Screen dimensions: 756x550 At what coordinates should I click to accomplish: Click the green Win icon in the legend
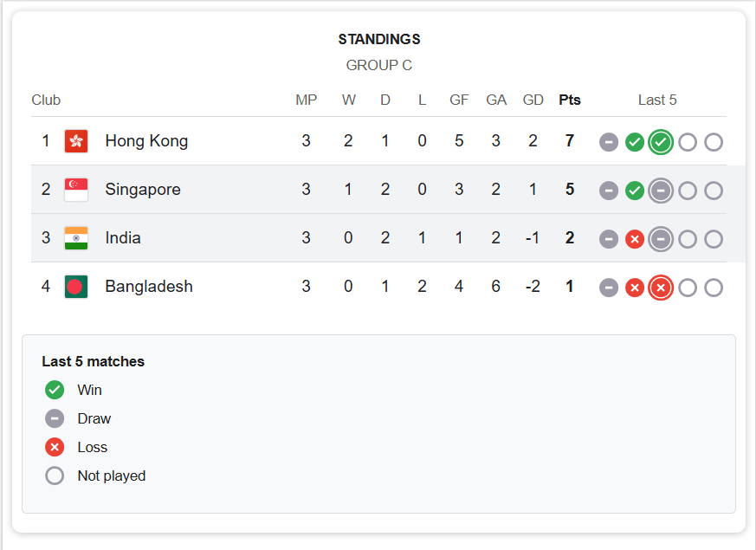click(55, 390)
